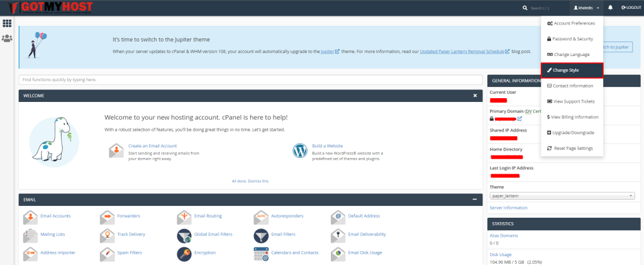
Task: Open the Email Routing icon
Action: click(x=184, y=217)
